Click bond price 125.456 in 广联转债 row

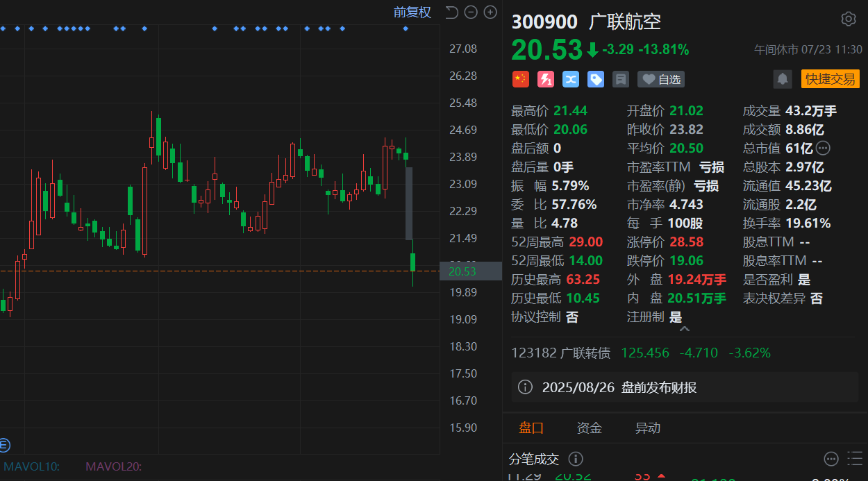646,353
